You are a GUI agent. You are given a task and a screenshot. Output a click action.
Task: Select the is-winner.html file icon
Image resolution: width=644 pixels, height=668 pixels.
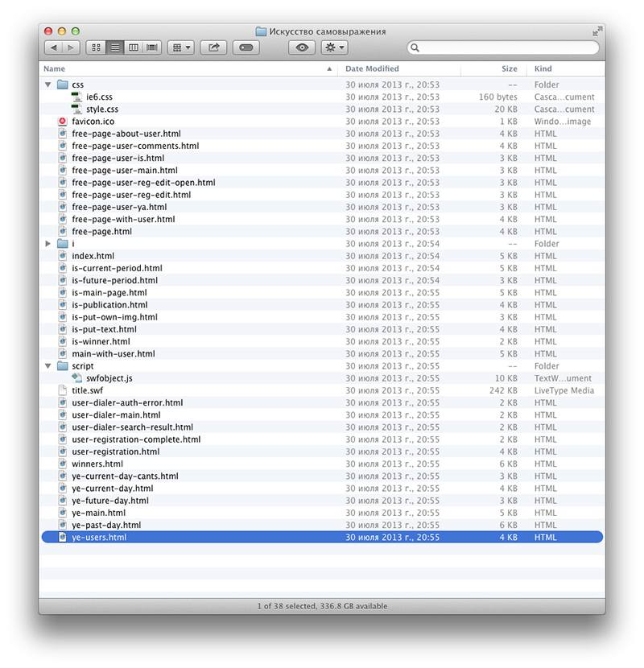coord(63,341)
